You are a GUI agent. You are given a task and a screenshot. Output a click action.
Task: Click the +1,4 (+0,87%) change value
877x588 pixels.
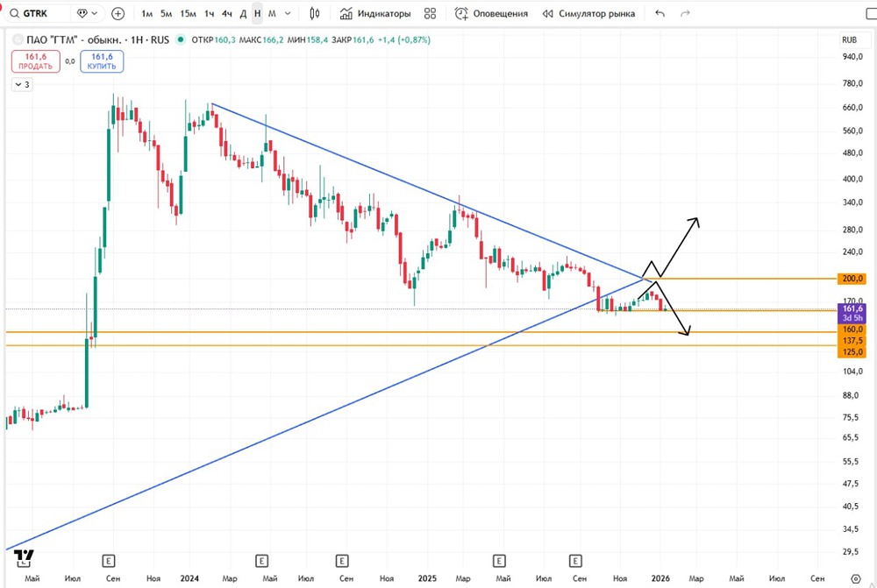403,39
